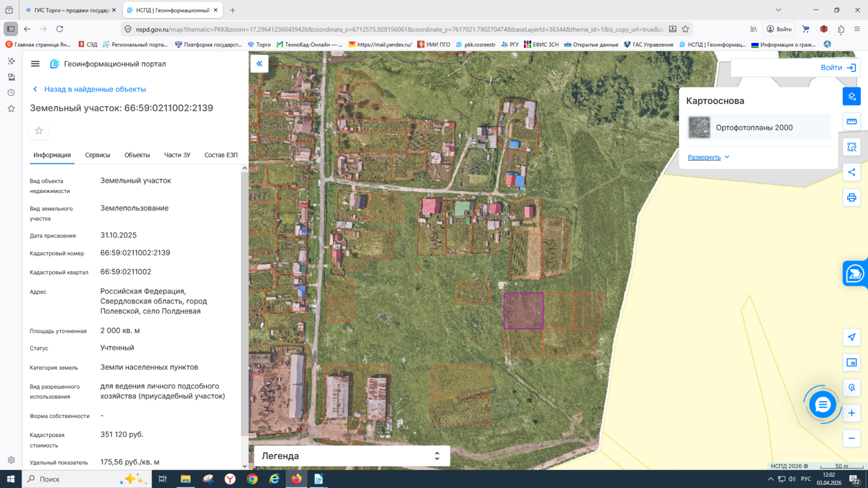Locate my position on map
Screen dimensions: 868x488
click(851, 337)
